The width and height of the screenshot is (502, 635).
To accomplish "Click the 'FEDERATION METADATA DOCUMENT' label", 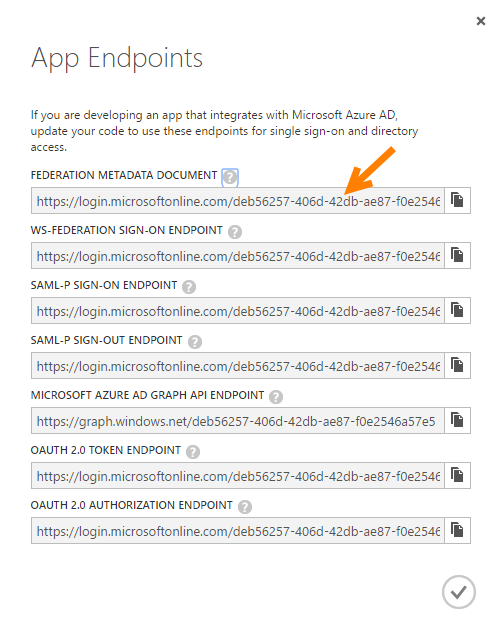I will click(x=124, y=175).
